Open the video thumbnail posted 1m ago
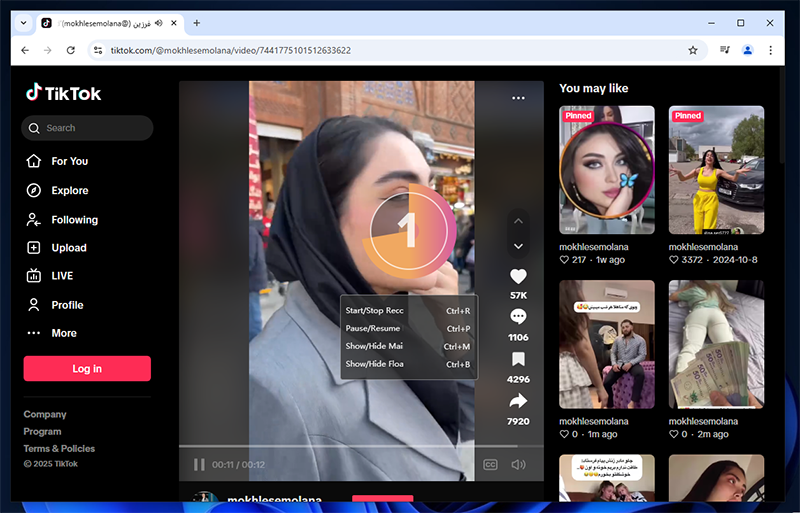800x513 pixels. (x=607, y=344)
